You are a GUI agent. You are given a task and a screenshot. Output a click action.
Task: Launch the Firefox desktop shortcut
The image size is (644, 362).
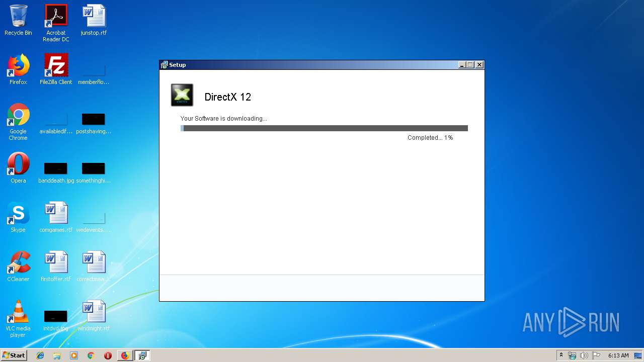click(18, 69)
